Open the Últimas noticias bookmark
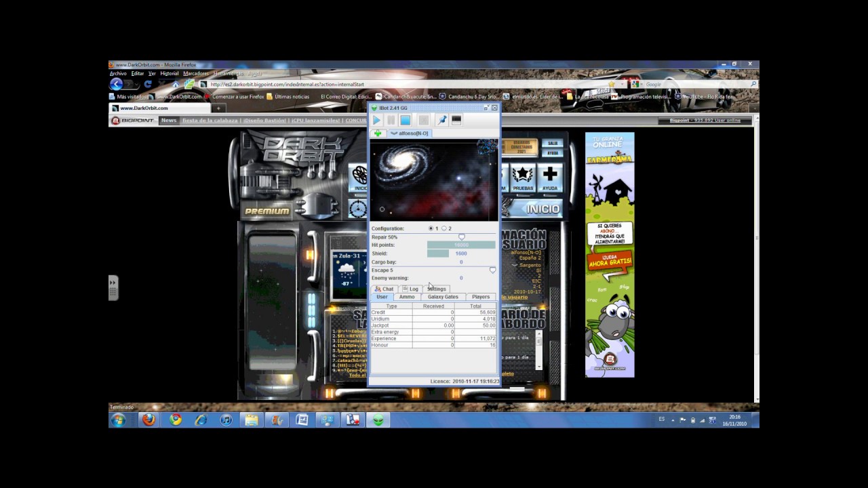Screen dimensions: 868x488 click(x=288, y=97)
